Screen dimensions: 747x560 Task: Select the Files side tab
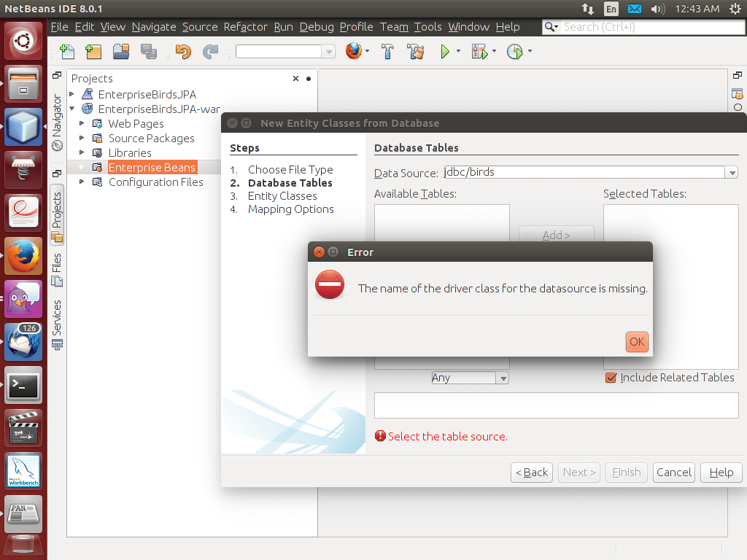[x=57, y=270]
